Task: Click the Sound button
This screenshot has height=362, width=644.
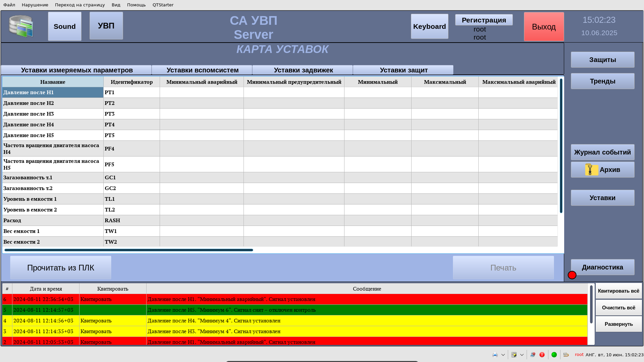Action: 65,26
